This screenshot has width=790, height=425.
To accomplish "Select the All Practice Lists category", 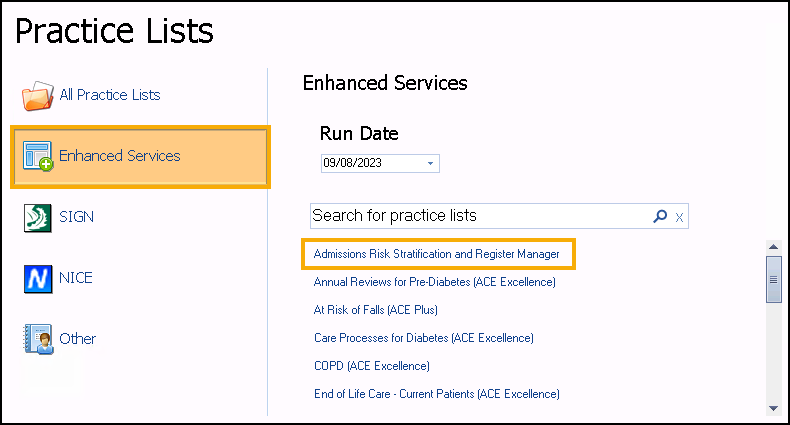I will point(110,95).
